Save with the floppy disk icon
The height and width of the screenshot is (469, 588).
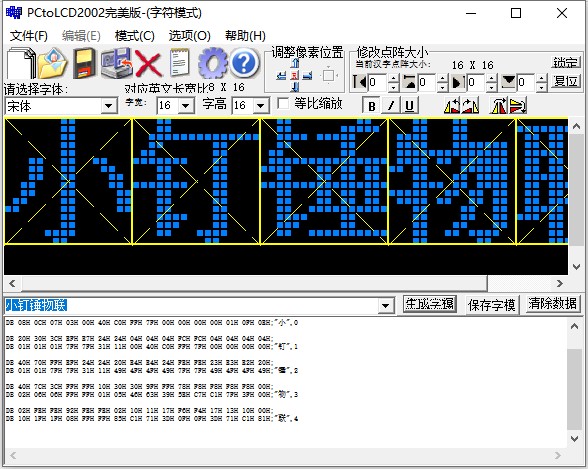point(83,63)
